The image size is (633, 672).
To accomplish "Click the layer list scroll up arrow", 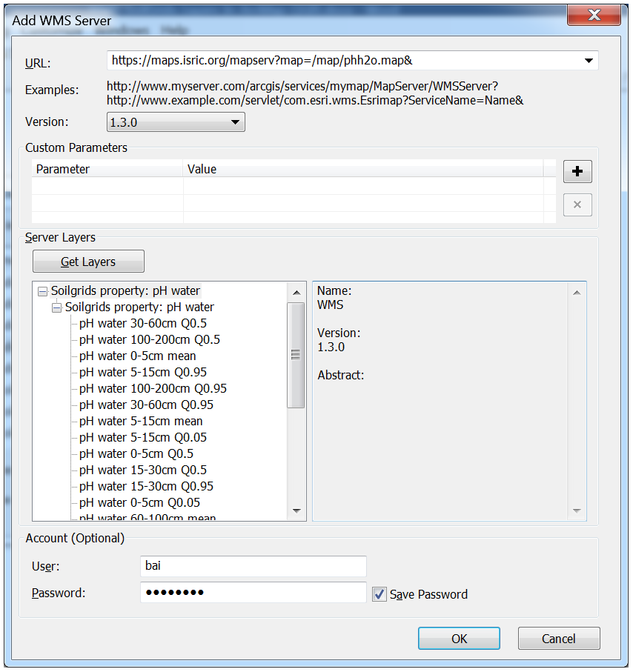I will tap(296, 292).
